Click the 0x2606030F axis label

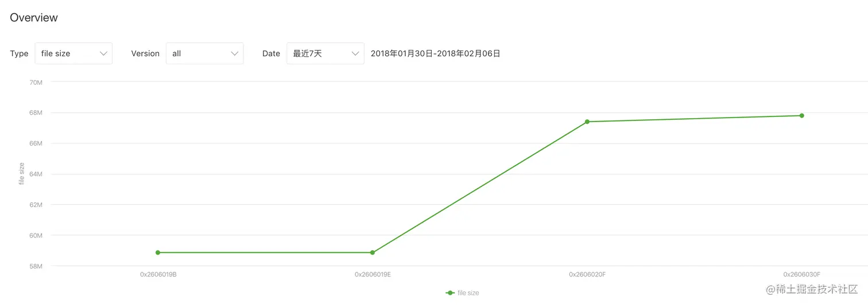click(802, 275)
